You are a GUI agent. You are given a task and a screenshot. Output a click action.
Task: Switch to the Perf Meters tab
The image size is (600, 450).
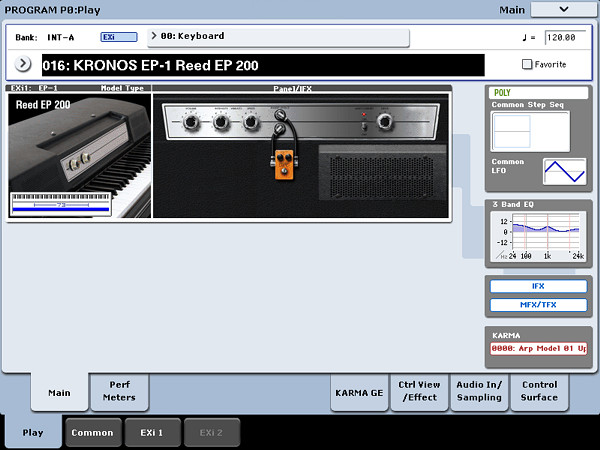(119, 391)
